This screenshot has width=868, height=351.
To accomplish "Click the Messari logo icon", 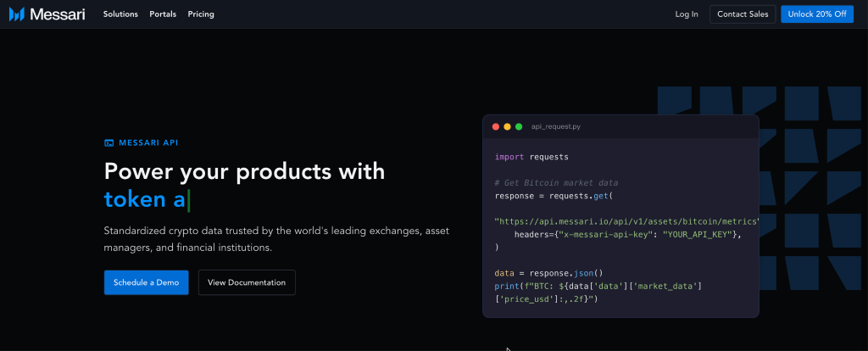I will tap(16, 14).
